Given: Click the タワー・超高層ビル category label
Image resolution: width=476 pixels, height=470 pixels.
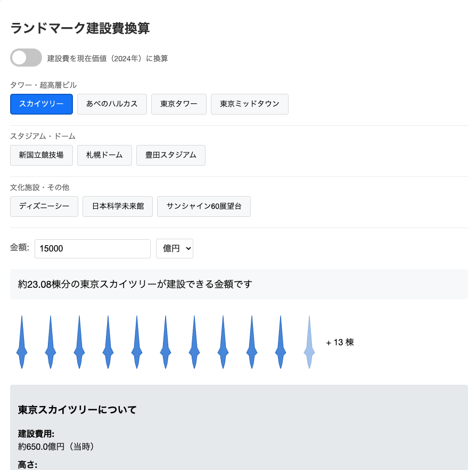Looking at the screenshot, I should pyautogui.click(x=44, y=85).
